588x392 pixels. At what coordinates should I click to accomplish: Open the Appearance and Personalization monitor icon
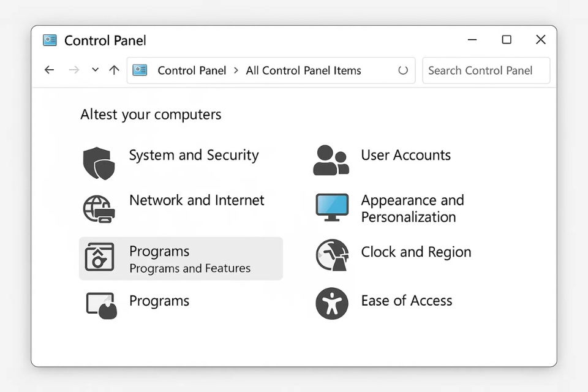(332, 208)
